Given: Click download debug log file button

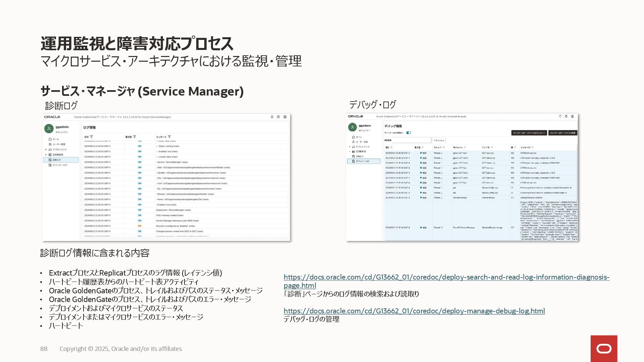Looking at the screenshot, I should click(x=529, y=133).
